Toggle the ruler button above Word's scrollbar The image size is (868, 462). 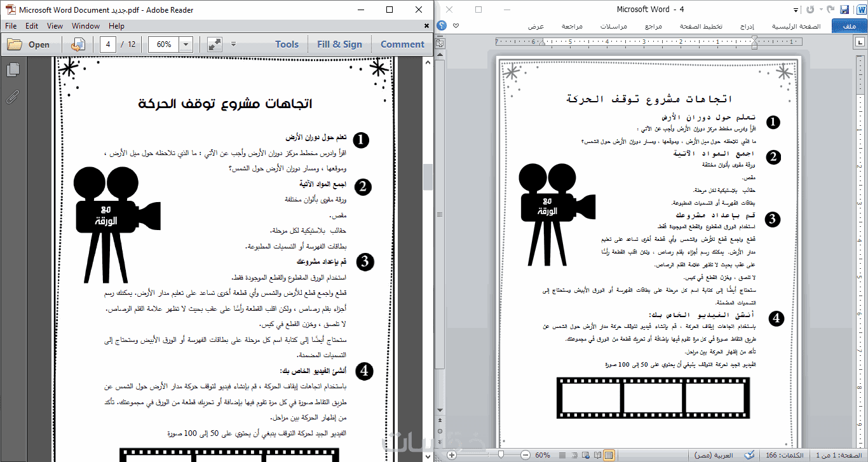(439, 42)
